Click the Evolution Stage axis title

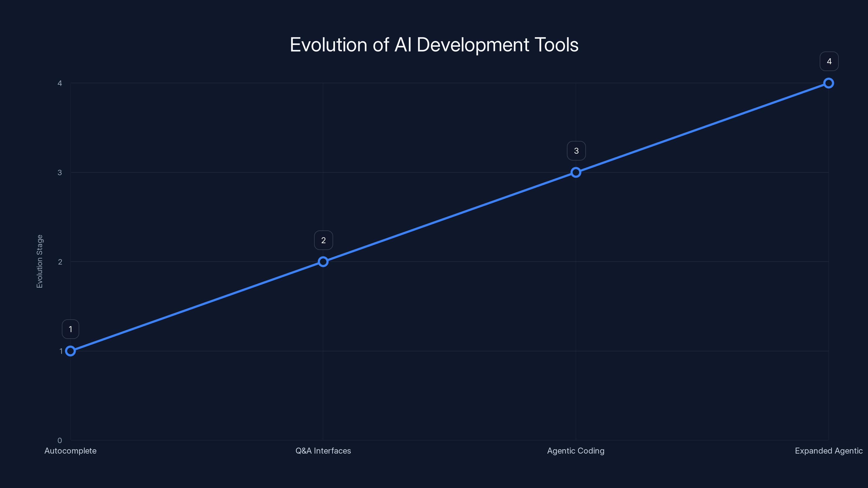(x=40, y=261)
